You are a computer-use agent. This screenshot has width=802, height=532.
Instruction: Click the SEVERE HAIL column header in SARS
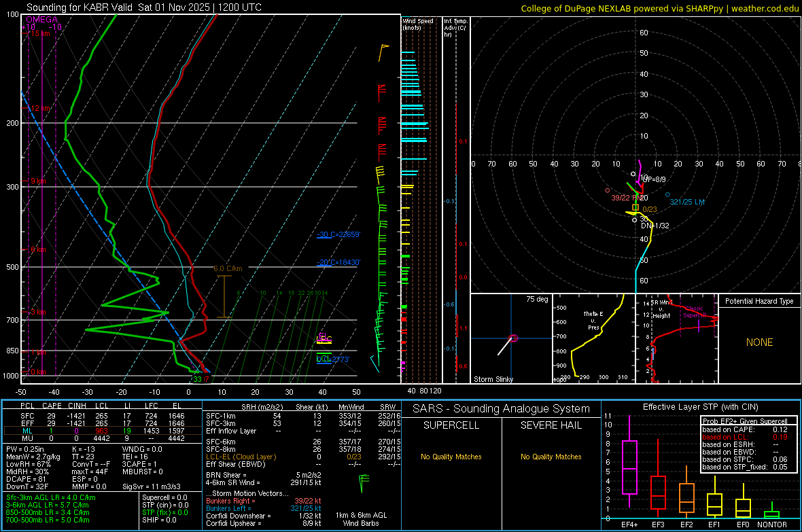click(x=551, y=425)
